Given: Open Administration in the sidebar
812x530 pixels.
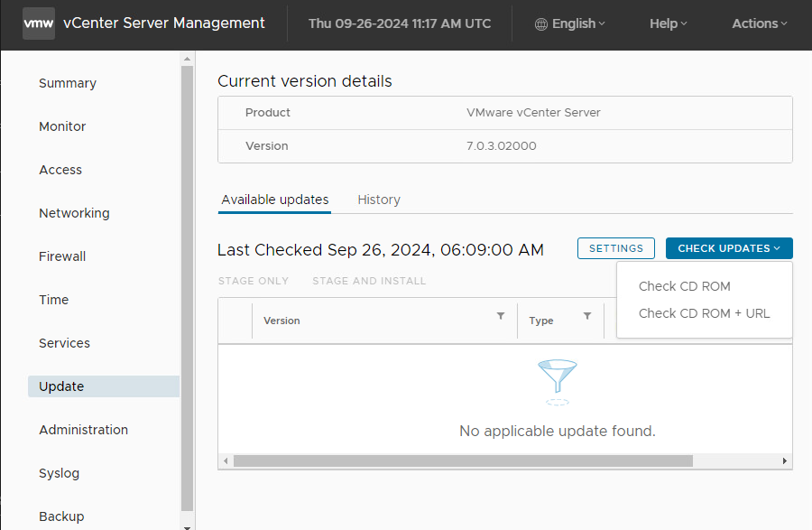Looking at the screenshot, I should [83, 430].
